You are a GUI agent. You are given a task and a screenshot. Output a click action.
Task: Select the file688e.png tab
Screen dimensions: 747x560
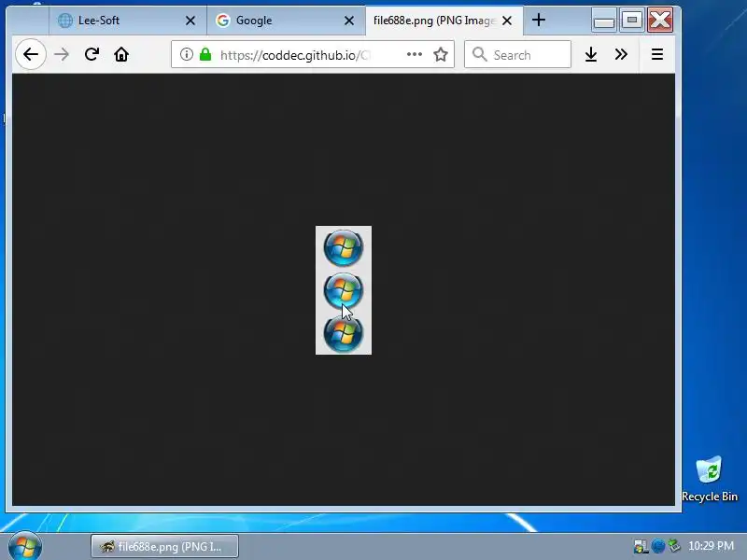click(x=444, y=21)
